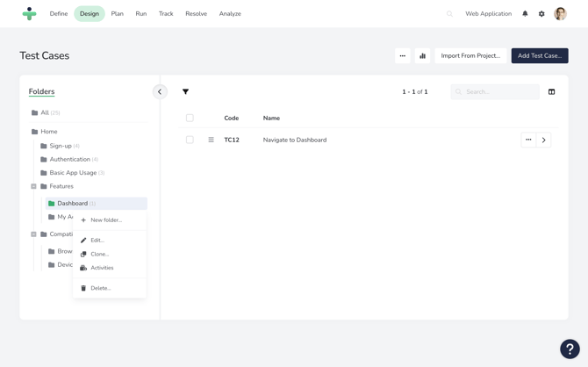Screen dimensions: 588x367
Task: Open the Web Application project selector
Action: 488,13
